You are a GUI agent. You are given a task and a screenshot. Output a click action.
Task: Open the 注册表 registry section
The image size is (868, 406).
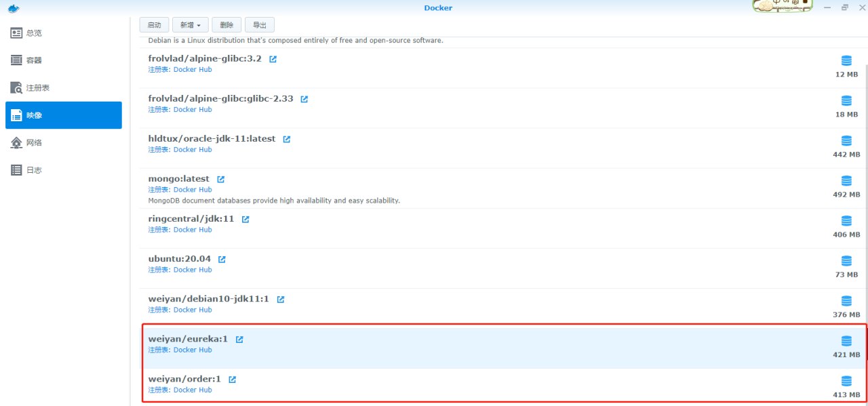pos(64,88)
